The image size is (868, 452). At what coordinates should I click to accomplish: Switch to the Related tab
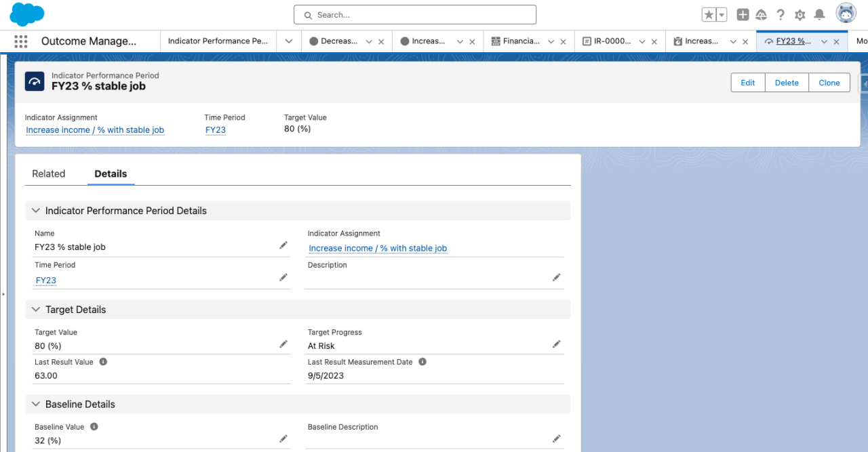coord(49,173)
